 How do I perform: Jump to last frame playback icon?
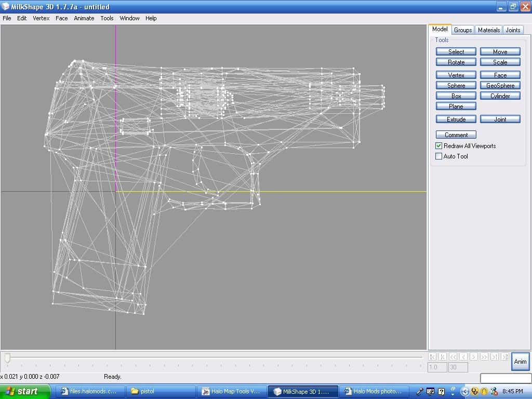click(x=505, y=356)
